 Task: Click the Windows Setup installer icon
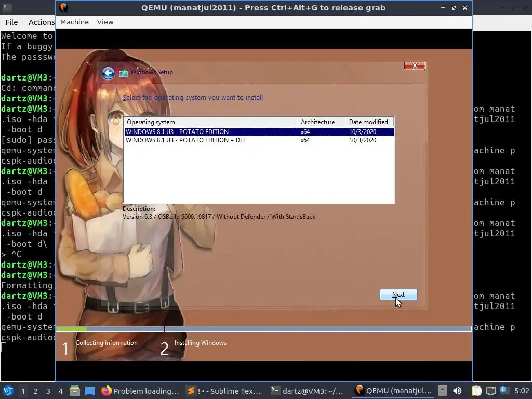click(x=124, y=73)
